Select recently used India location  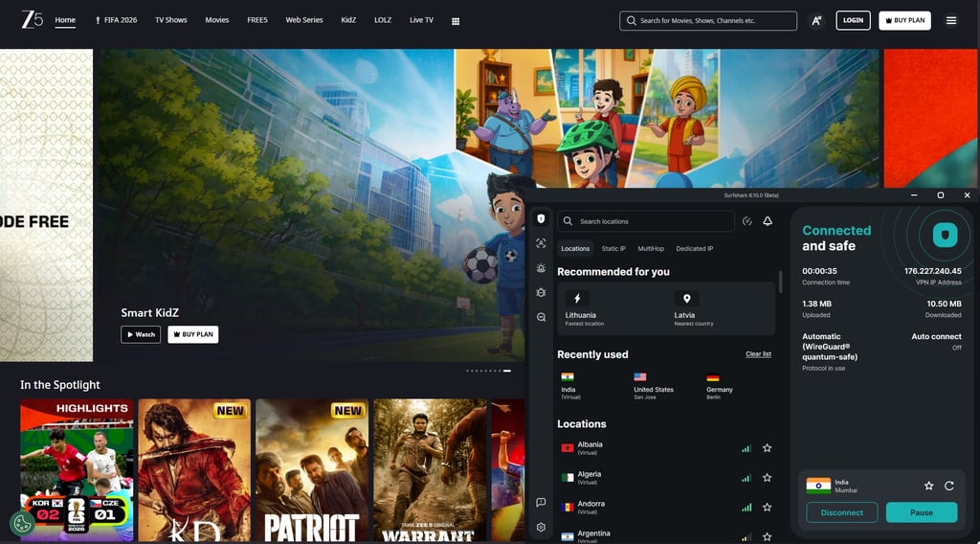pos(571,386)
